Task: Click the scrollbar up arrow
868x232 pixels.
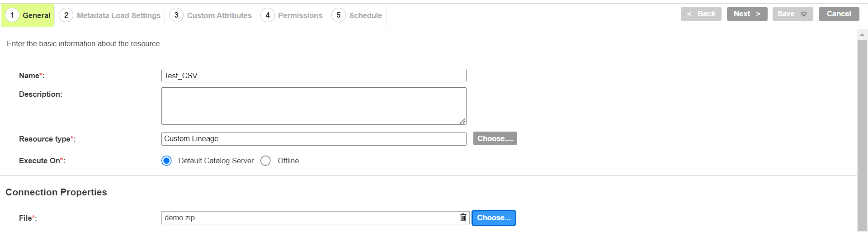Action: [862, 35]
